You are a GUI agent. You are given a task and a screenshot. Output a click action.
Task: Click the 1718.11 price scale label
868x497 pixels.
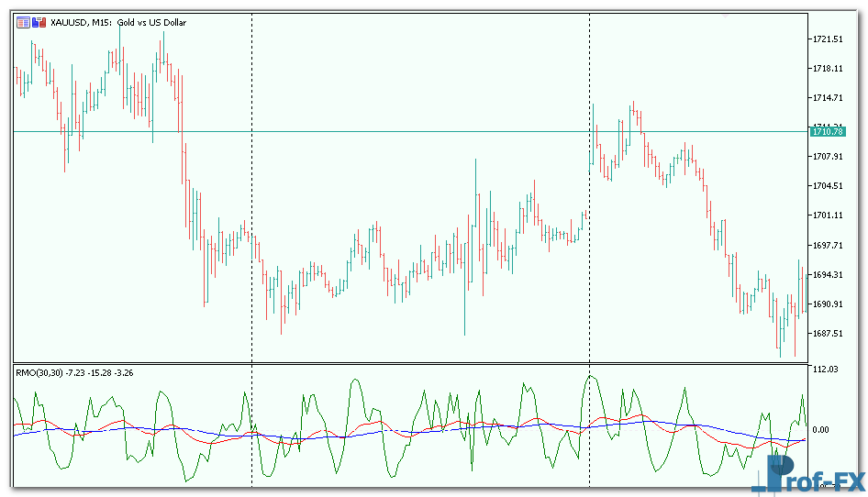(827, 69)
